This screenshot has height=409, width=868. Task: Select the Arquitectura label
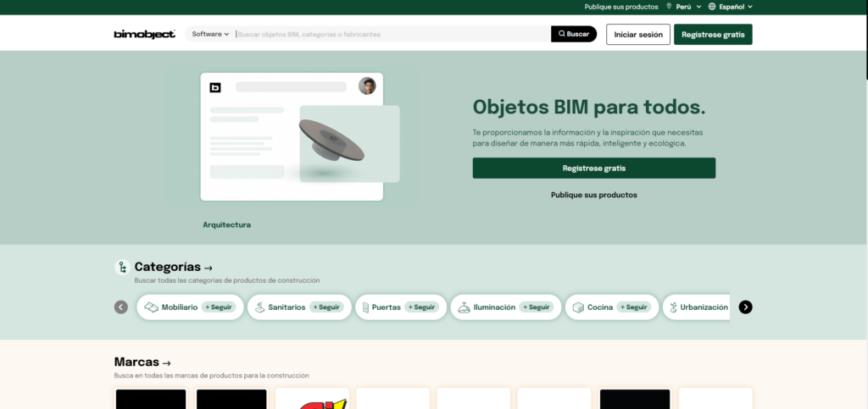pyautogui.click(x=226, y=225)
